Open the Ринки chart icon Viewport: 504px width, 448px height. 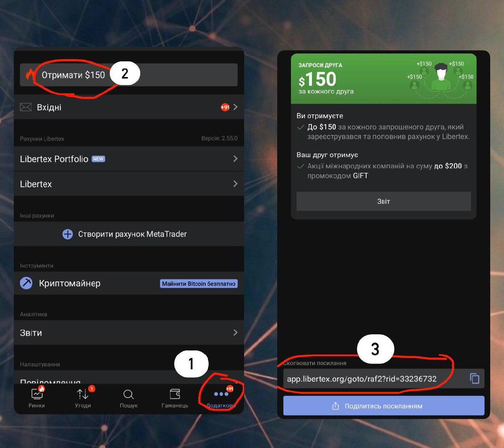[x=37, y=394]
